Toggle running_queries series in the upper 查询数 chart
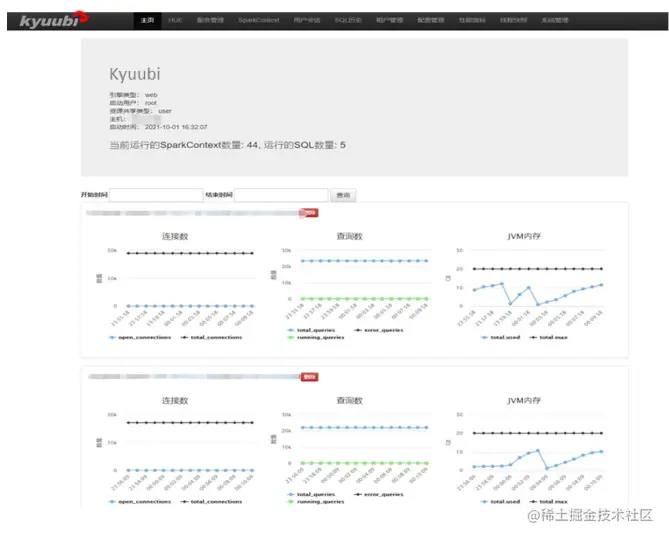This screenshot has height=539, width=669. point(316,338)
